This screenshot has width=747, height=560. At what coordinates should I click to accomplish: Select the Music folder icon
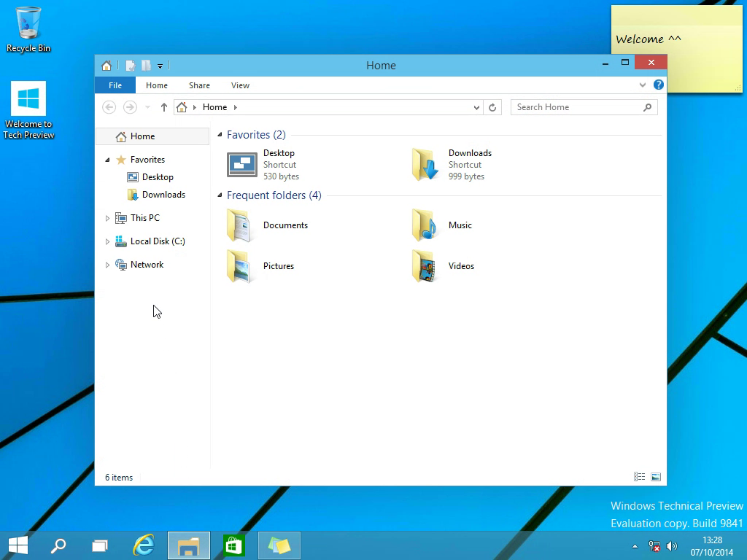(424, 225)
